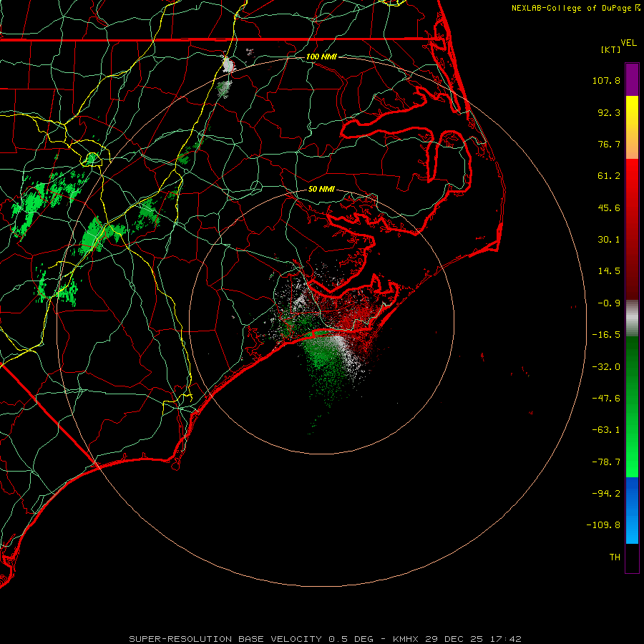Click the 76.7 scale value
Viewport: 644px width, 644px height.
tap(609, 144)
